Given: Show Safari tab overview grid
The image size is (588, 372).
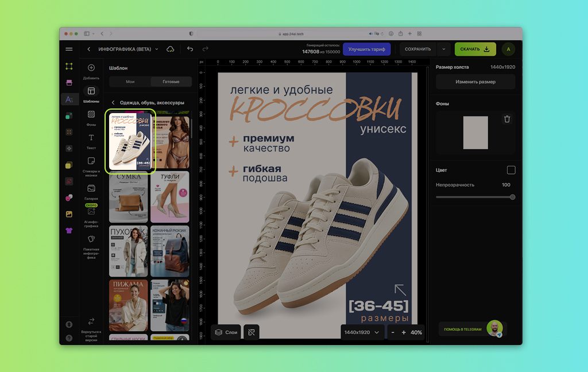Looking at the screenshot, I should [419, 34].
